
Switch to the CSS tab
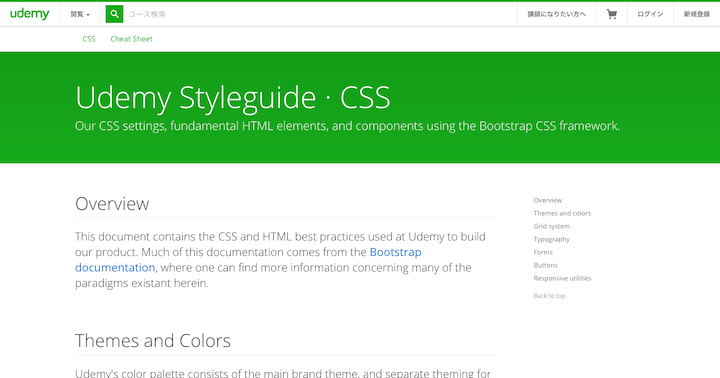pyautogui.click(x=89, y=39)
